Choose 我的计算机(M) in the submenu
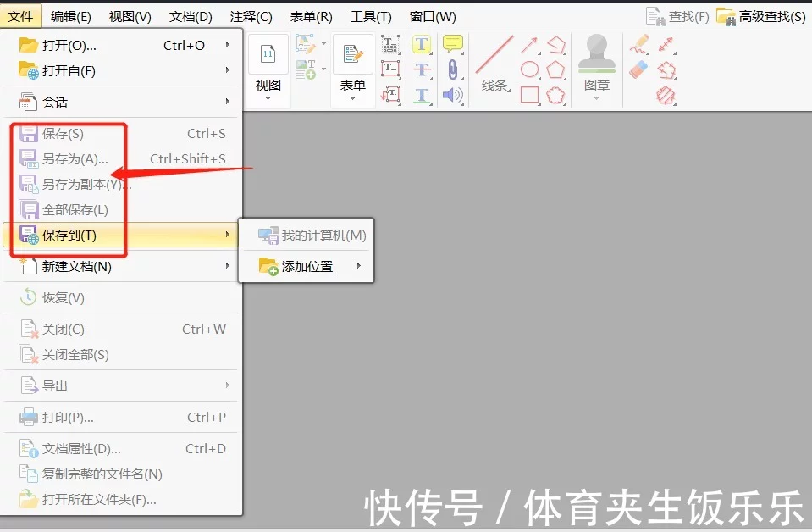This screenshot has height=532, width=812. coord(306,236)
